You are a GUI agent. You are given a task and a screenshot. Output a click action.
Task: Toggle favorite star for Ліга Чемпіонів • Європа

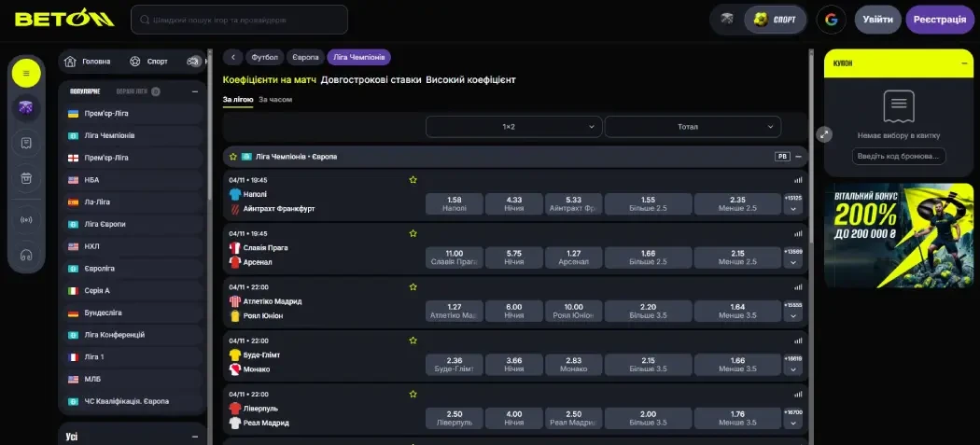(233, 157)
